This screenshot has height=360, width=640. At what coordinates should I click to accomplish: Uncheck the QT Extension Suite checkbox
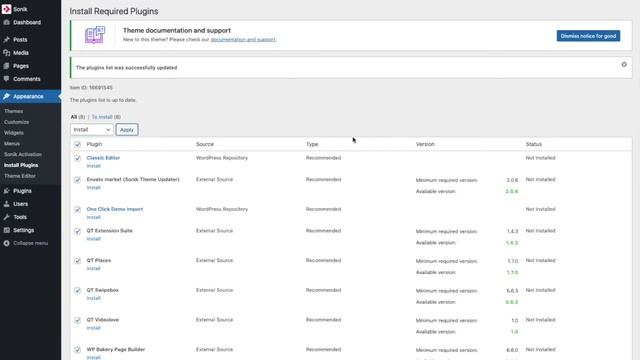[77, 231]
